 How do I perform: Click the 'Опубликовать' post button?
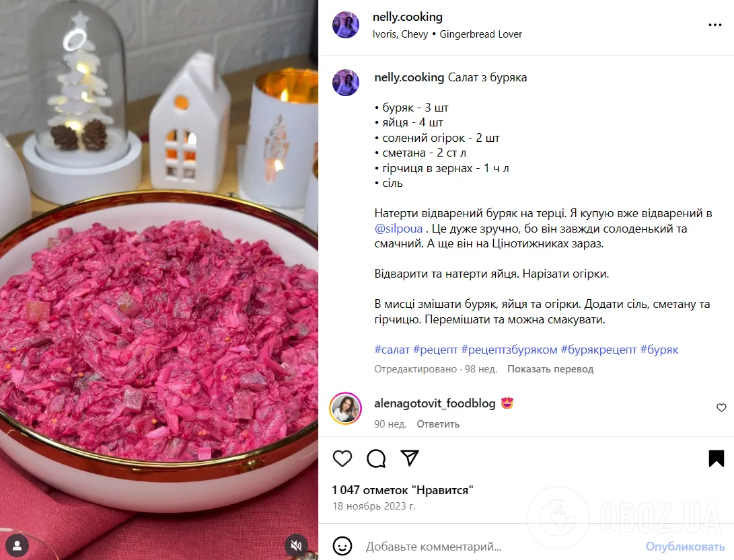[x=685, y=547]
